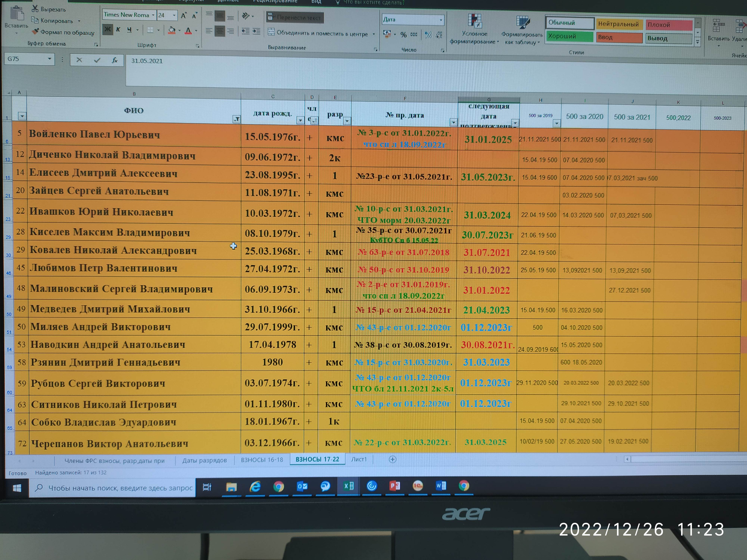Viewport: 747px width, 560px height.
Task: Confirm entry with the checkmark icon
Action: (x=97, y=60)
